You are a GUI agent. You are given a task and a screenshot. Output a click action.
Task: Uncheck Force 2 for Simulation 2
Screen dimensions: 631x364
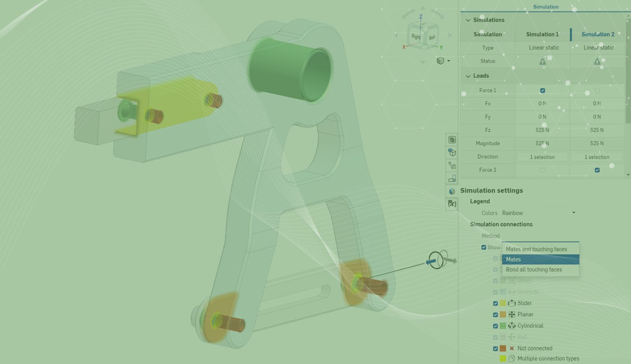[597, 170]
